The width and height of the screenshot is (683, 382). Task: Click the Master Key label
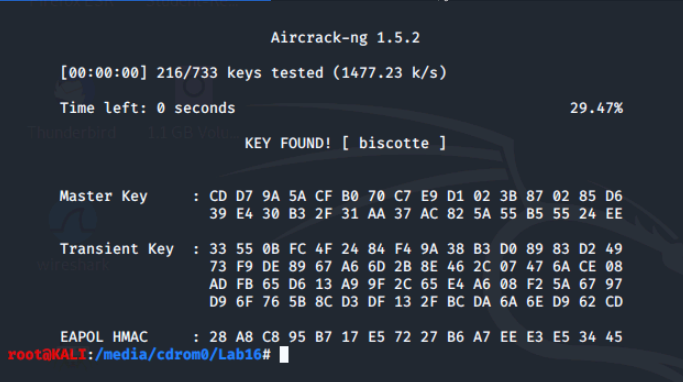103,196
